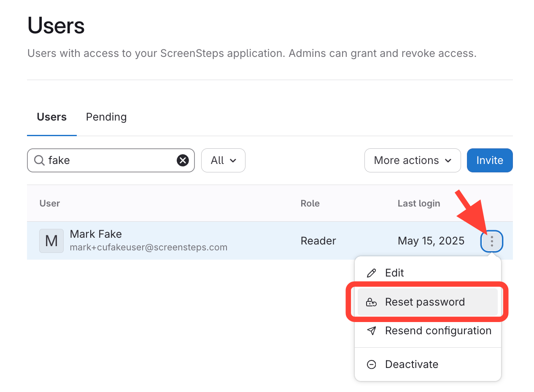This screenshot has height=392, width=534.
Task: Click the three-dot menu for Mark Fake
Action: coord(491,241)
